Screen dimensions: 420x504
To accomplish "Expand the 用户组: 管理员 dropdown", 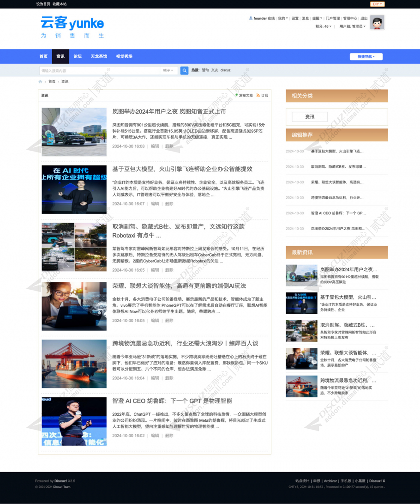I will (352, 26).
